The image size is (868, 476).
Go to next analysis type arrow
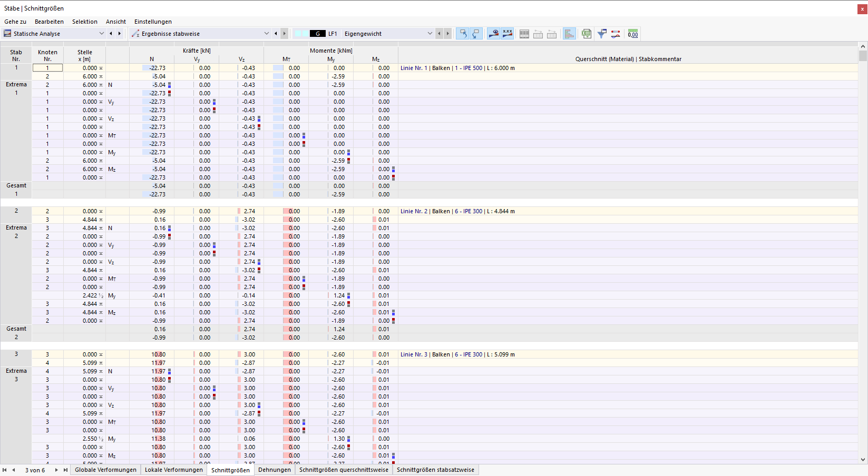click(x=120, y=34)
